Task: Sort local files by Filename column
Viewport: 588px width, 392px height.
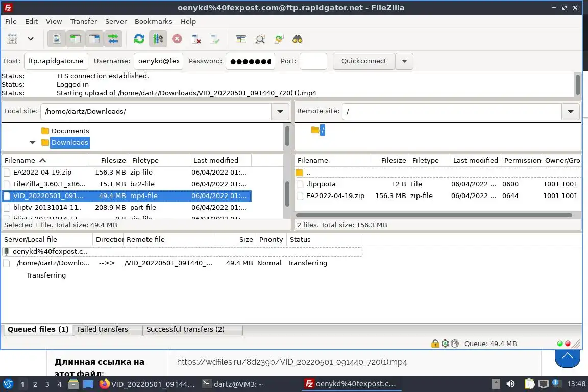Action: click(44, 161)
